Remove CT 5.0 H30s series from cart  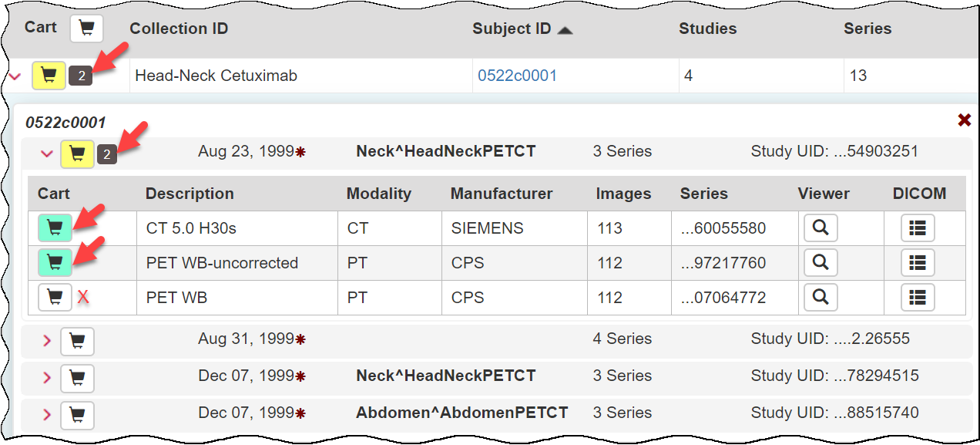tap(55, 228)
